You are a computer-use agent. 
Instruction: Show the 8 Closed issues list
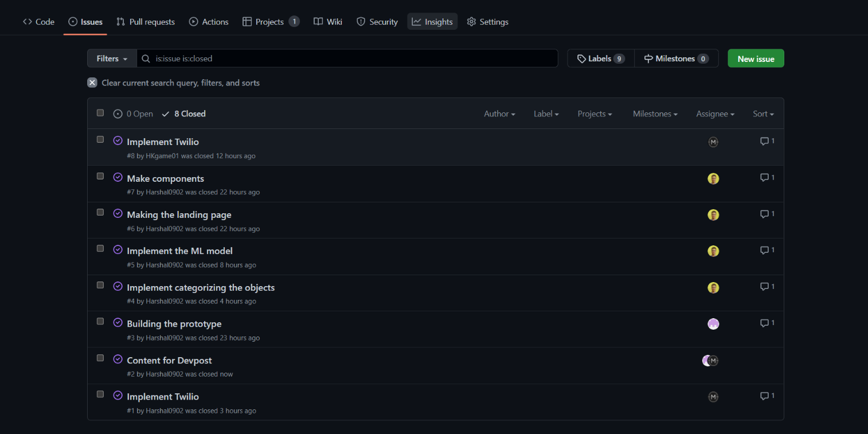(x=183, y=114)
